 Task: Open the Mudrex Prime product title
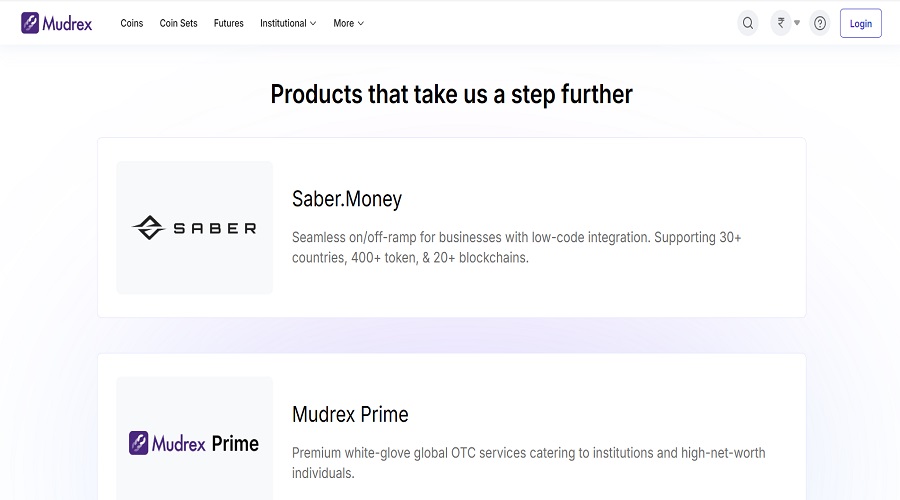click(350, 414)
